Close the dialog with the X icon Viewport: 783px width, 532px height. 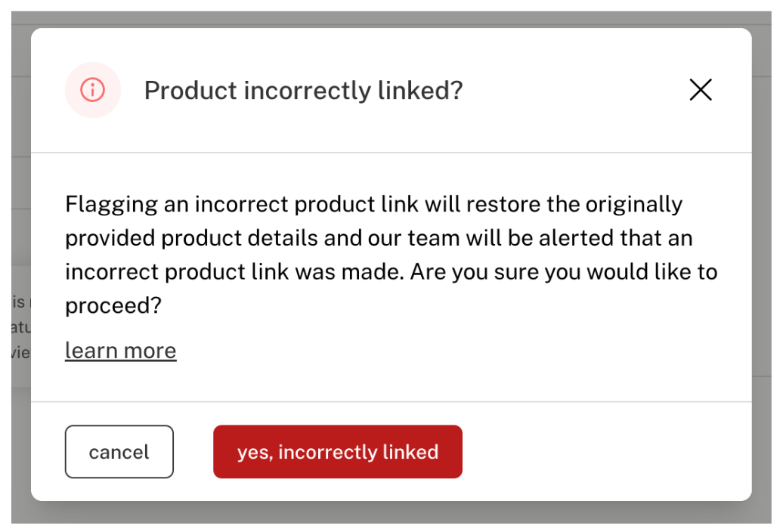(x=701, y=90)
